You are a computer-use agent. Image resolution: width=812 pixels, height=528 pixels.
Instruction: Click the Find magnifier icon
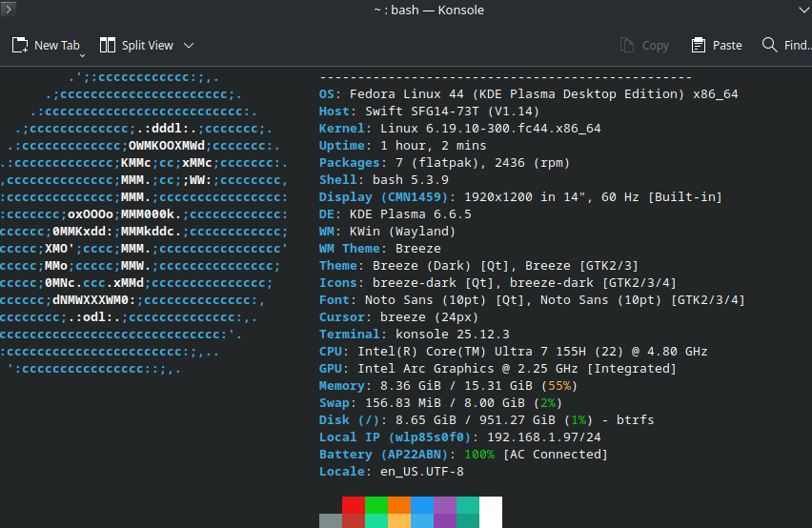point(769,45)
